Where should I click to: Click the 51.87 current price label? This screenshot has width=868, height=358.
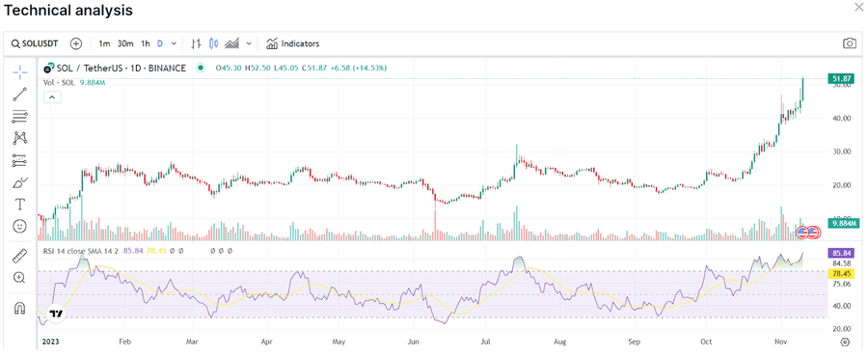click(x=840, y=79)
